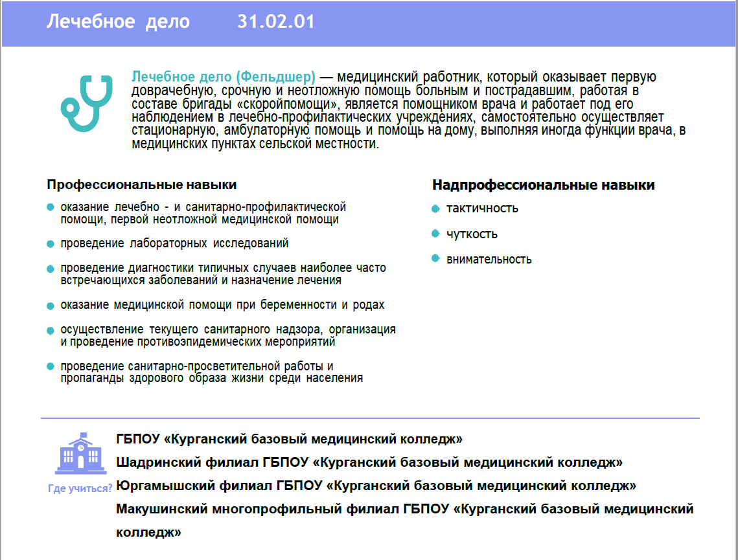The width and height of the screenshot is (738, 560).
Task: Open 'ГБПОУ «Курганский базовый медицинский колледж»' first line
Action: point(290,439)
